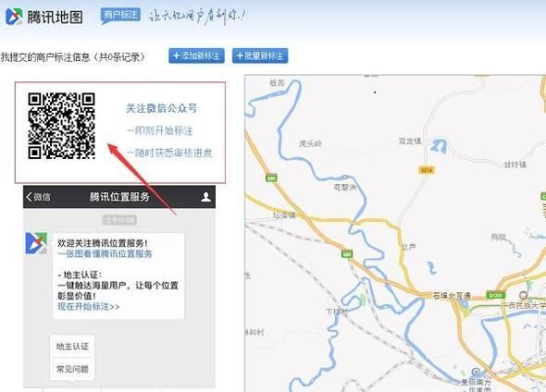Click the 石埠北互通 label on the map
This screenshot has width=546, height=392.
(x=452, y=296)
